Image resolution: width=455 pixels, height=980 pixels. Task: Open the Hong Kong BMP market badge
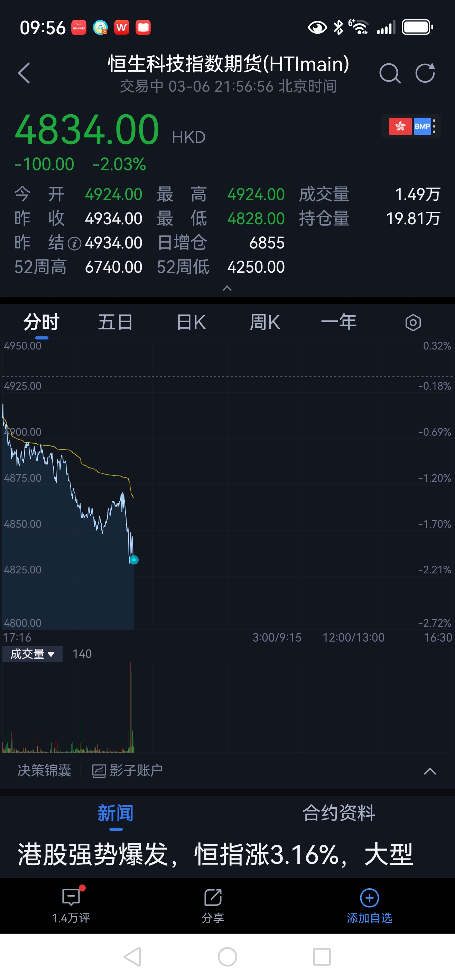click(x=411, y=126)
